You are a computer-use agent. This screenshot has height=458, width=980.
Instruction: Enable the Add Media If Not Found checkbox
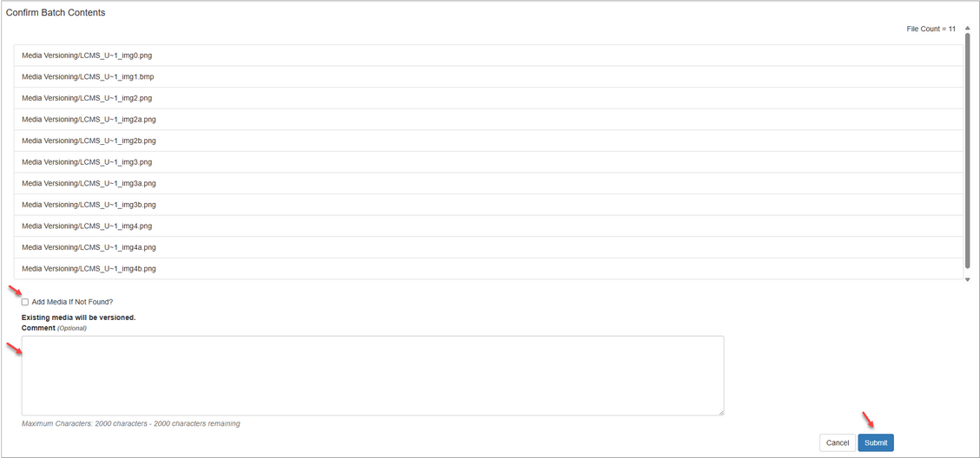pyautogui.click(x=25, y=302)
